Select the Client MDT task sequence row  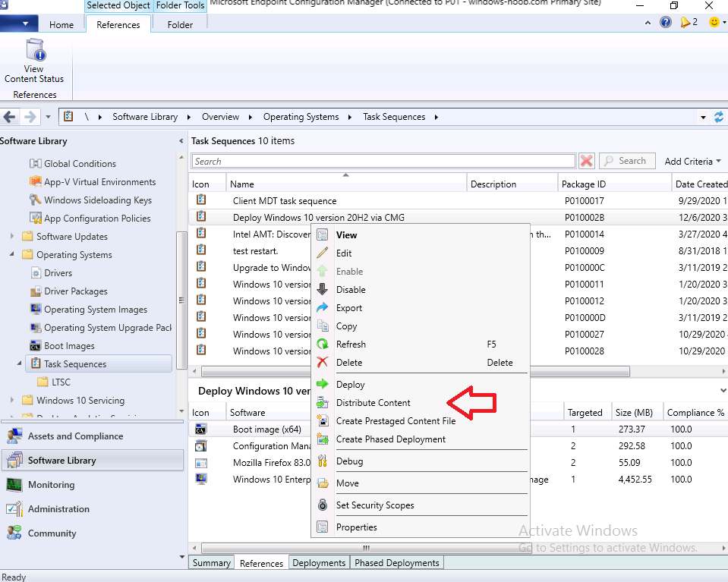point(457,201)
